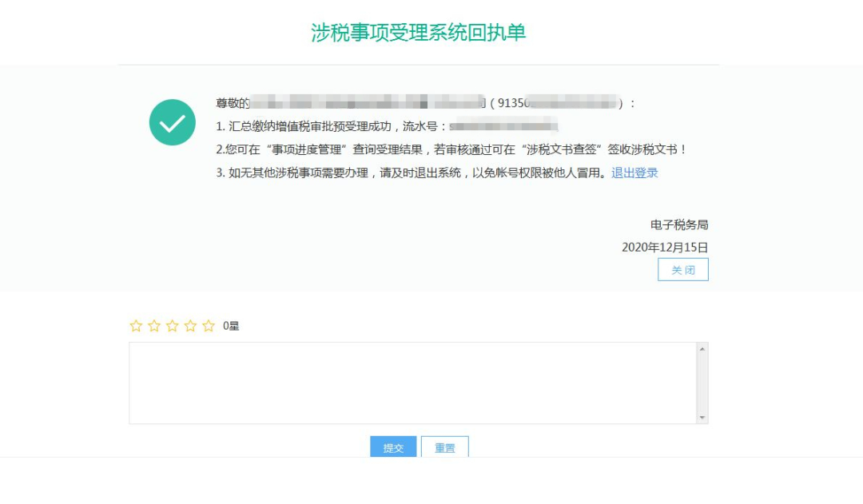Click the 0星 rating label

click(x=231, y=326)
